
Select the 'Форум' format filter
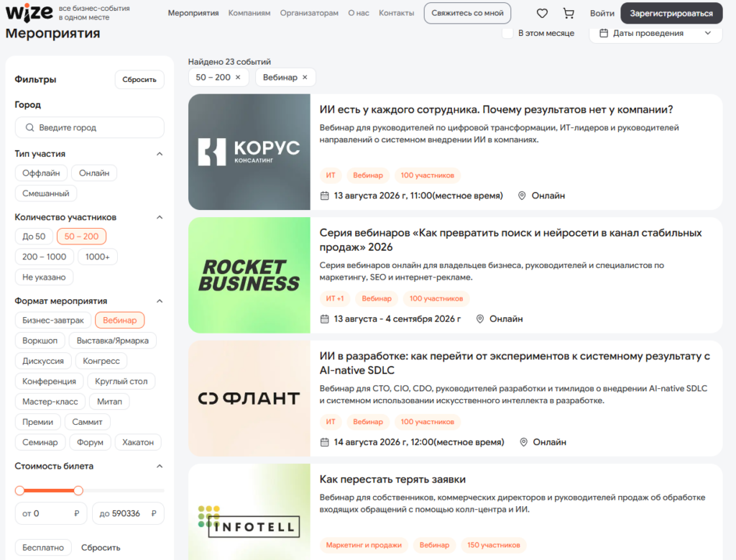tap(90, 442)
